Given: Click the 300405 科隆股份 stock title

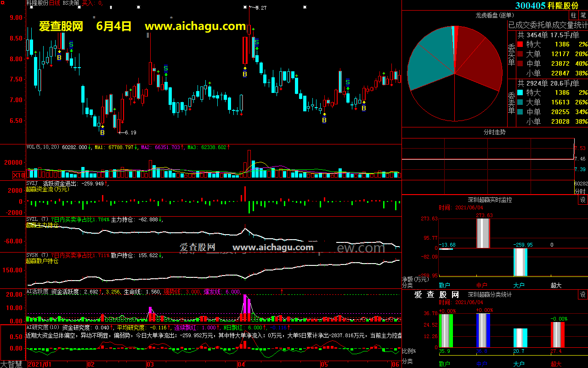Looking at the screenshot, I should coord(547,6).
